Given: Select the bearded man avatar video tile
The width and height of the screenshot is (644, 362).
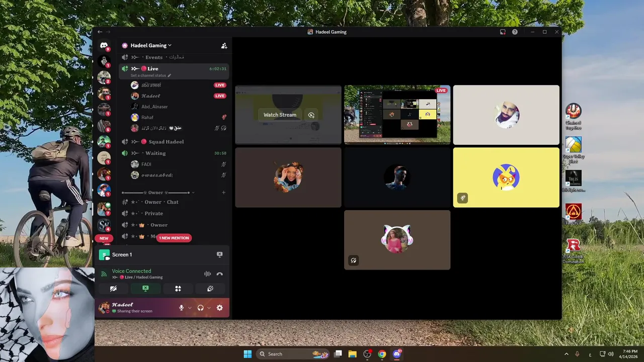Looking at the screenshot, I should [x=506, y=115].
